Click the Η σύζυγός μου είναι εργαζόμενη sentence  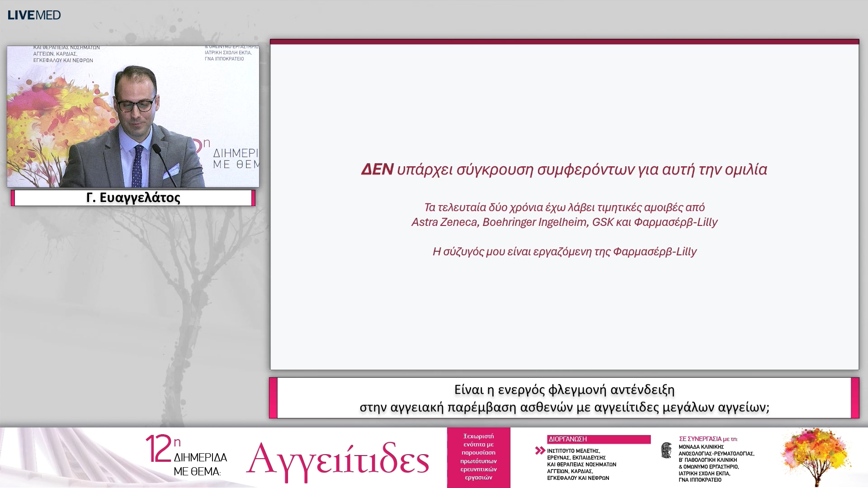pyautogui.click(x=564, y=251)
